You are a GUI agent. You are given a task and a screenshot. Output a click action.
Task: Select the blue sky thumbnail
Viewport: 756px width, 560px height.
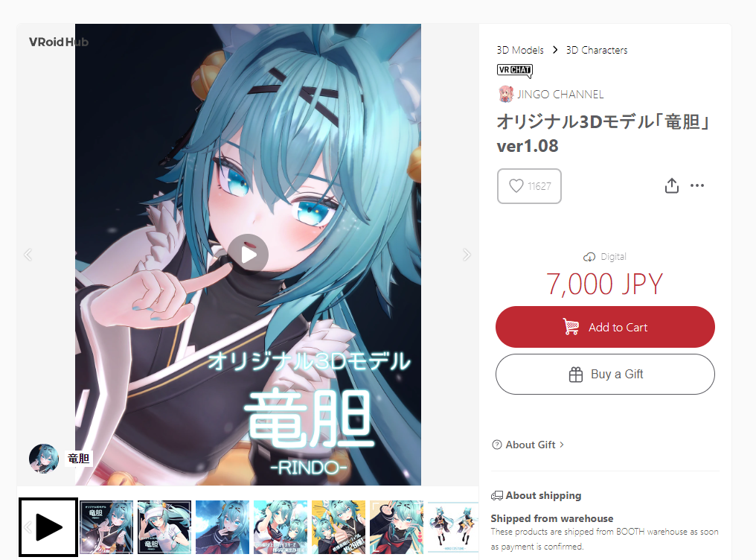pos(222,527)
